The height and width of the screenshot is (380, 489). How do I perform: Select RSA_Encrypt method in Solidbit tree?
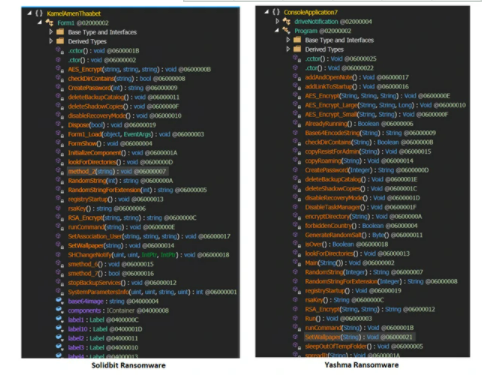[132, 218]
